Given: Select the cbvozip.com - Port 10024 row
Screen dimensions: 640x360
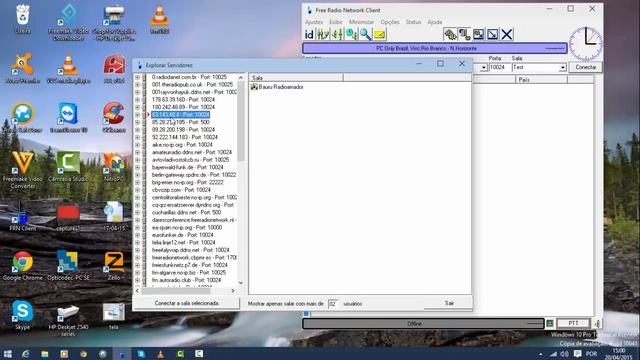Looking at the screenshot, I should [x=181, y=190].
